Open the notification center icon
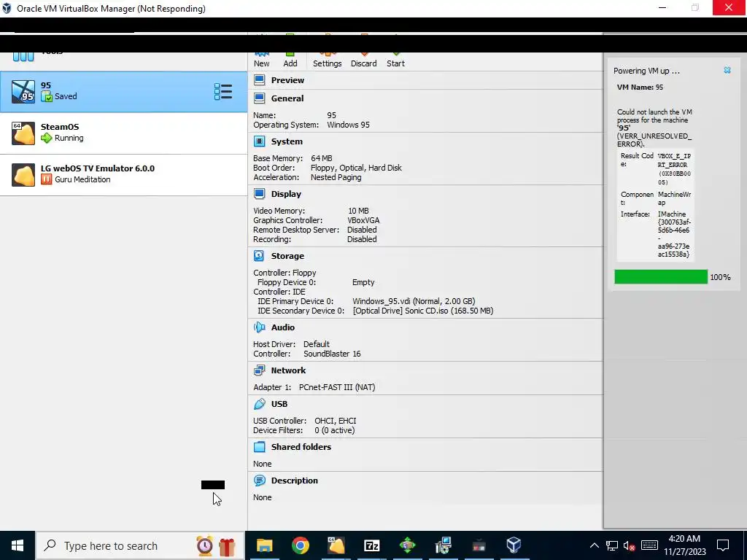 coord(723,545)
